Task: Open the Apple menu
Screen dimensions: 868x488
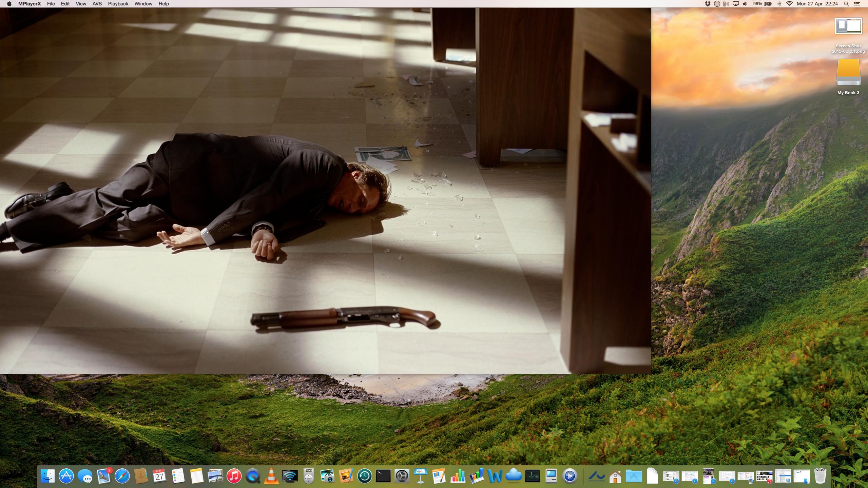Action: (9, 4)
